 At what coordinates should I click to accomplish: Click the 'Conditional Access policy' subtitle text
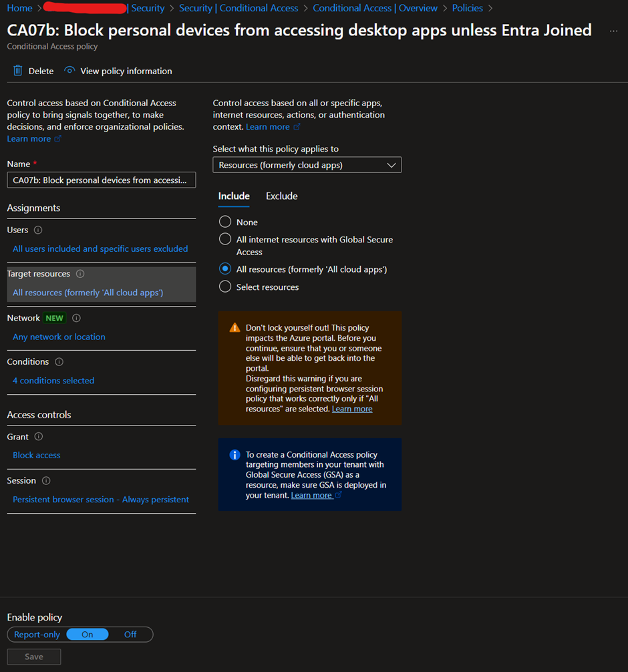pyautogui.click(x=52, y=46)
